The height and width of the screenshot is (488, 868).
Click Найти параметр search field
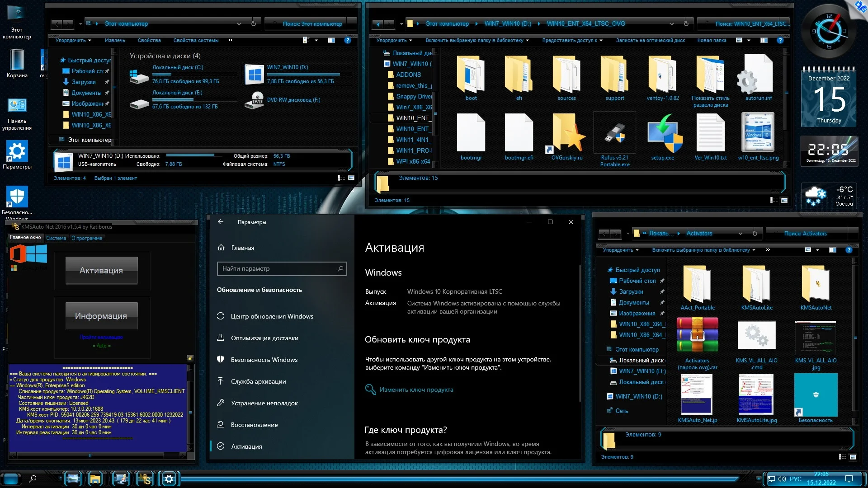(x=278, y=268)
